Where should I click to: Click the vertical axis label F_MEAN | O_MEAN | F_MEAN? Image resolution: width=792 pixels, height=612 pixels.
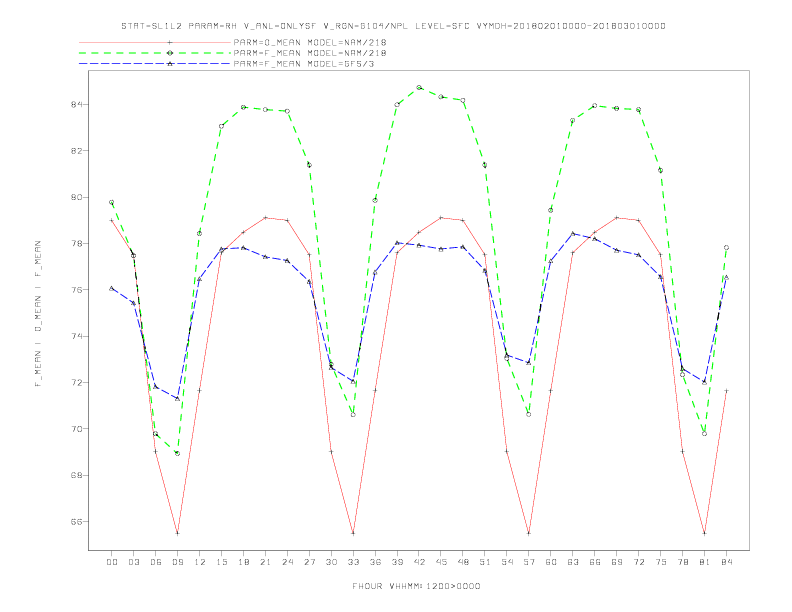click(x=38, y=314)
